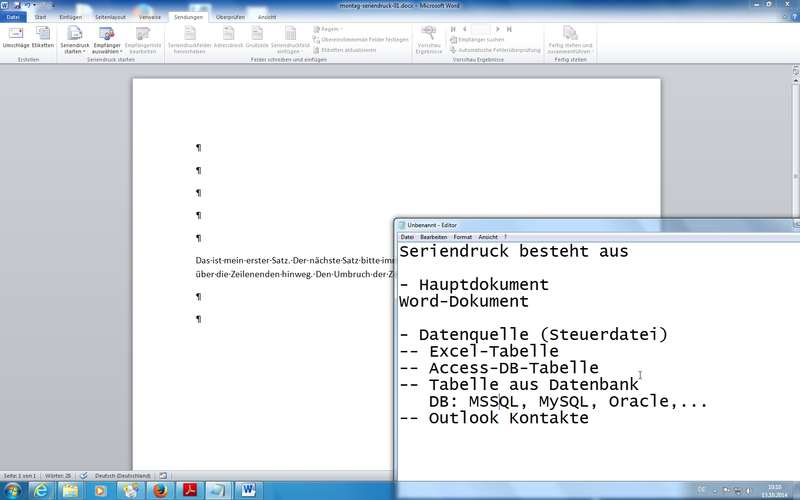Switch to the Ansicht ribbon tab in Word
The image size is (800, 500).
[267, 17]
